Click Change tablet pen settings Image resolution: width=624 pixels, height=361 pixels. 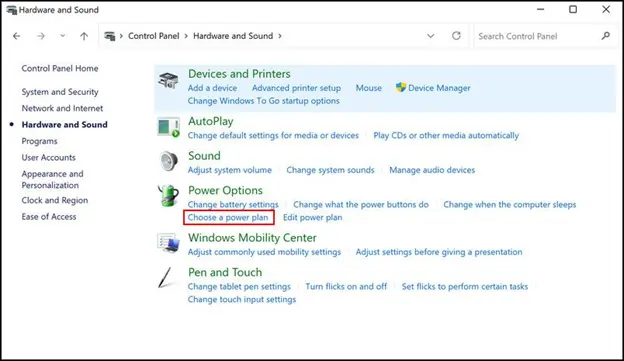coord(239,287)
